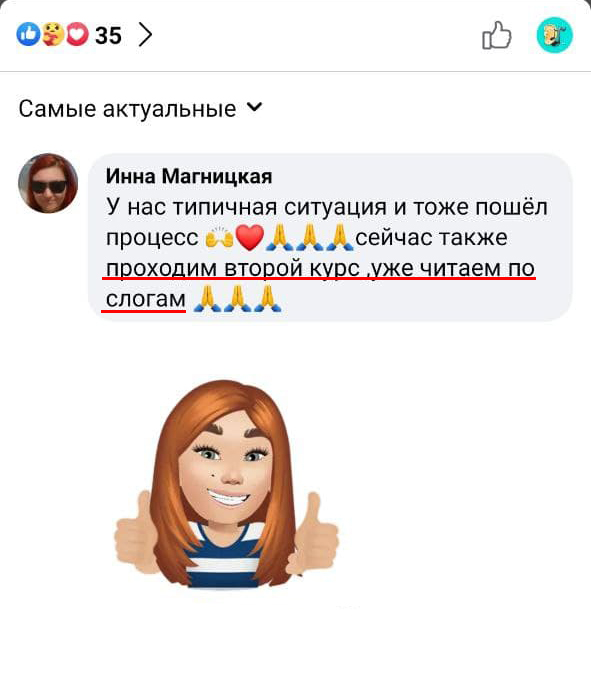Open the teal profile avatar icon
Image resolution: width=591 pixels, height=698 pixels.
(555, 35)
